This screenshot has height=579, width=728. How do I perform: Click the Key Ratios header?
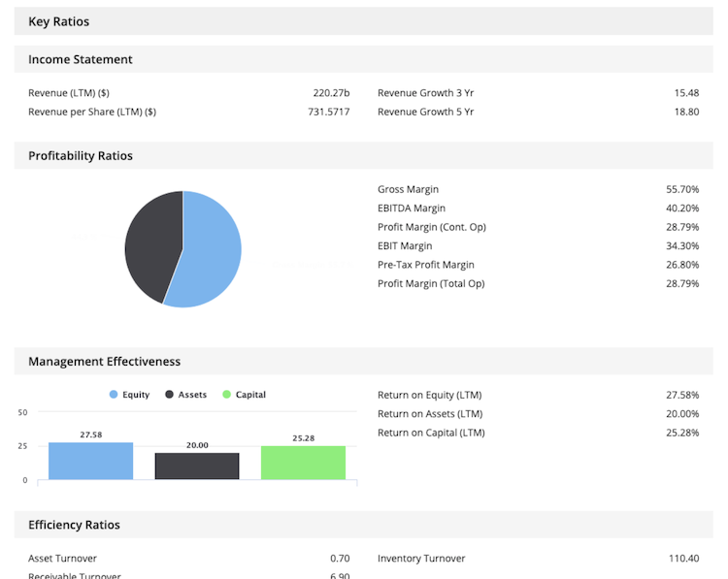click(59, 21)
